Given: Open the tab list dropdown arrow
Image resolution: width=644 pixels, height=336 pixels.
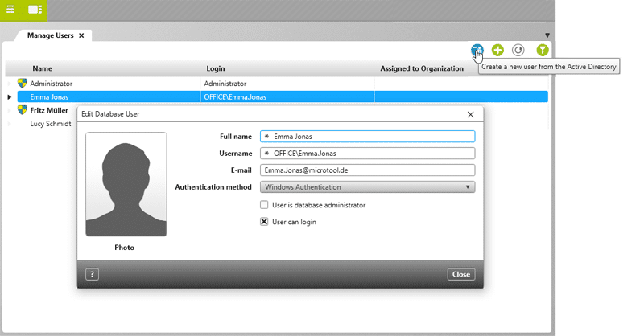Looking at the screenshot, I should tap(547, 35).
